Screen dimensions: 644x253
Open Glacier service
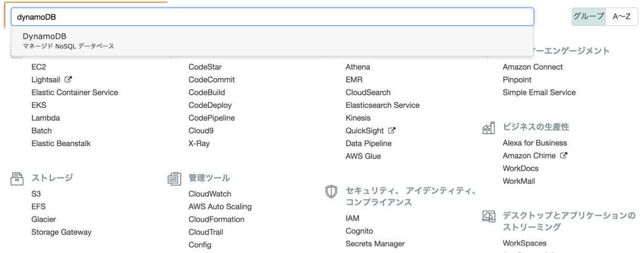[43, 219]
